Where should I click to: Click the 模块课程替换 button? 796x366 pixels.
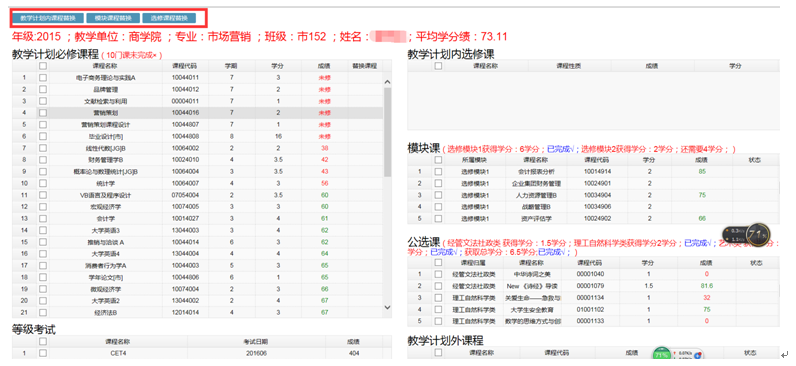tap(113, 18)
